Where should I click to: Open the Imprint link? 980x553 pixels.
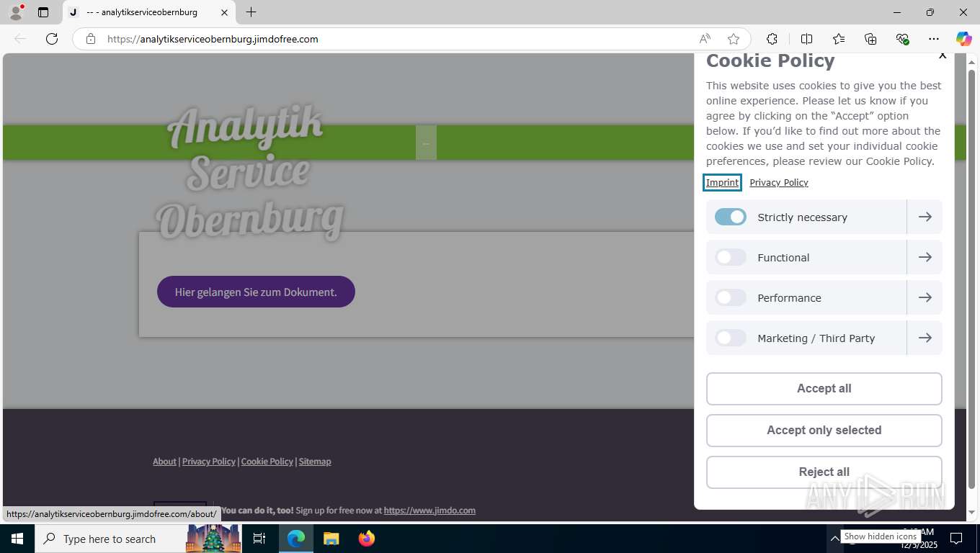[x=722, y=182]
